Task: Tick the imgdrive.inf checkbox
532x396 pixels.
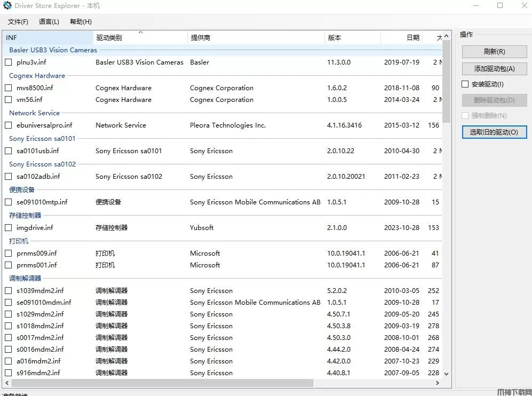Action: coord(9,228)
